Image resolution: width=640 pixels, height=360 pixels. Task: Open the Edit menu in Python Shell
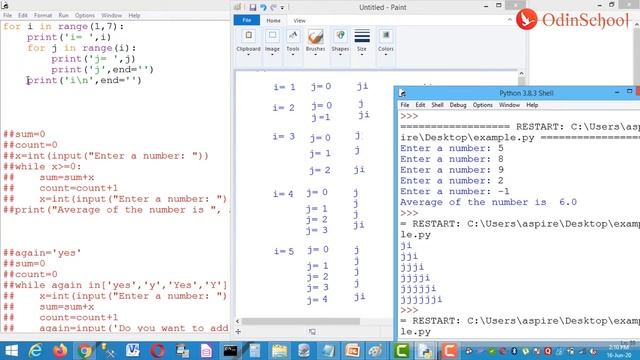pos(420,105)
